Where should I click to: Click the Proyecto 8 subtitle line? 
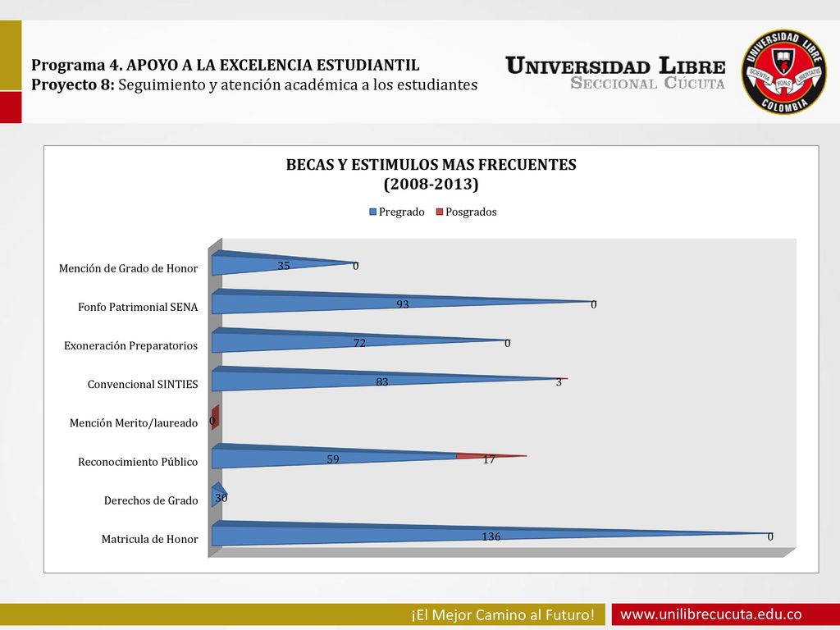click(254, 84)
